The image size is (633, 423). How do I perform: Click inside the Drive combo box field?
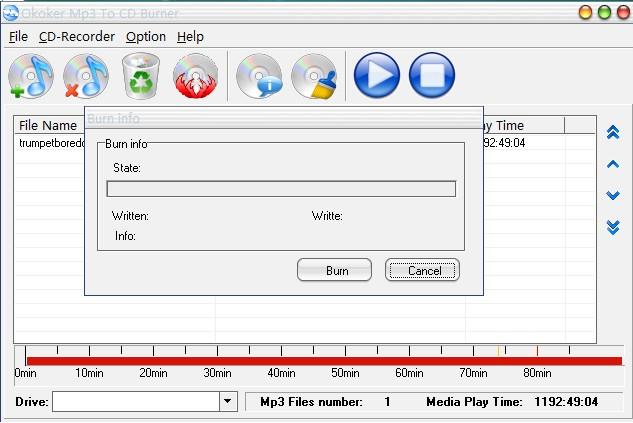click(x=136, y=402)
